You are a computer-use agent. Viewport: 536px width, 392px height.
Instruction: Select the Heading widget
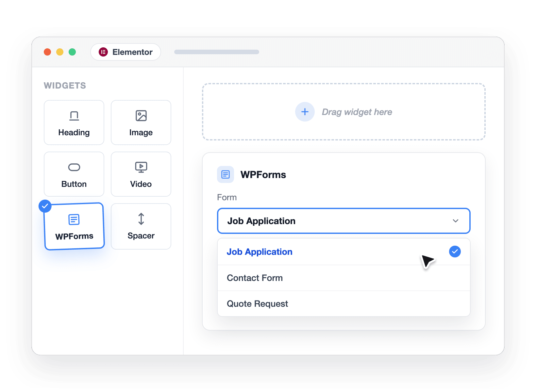tap(74, 122)
